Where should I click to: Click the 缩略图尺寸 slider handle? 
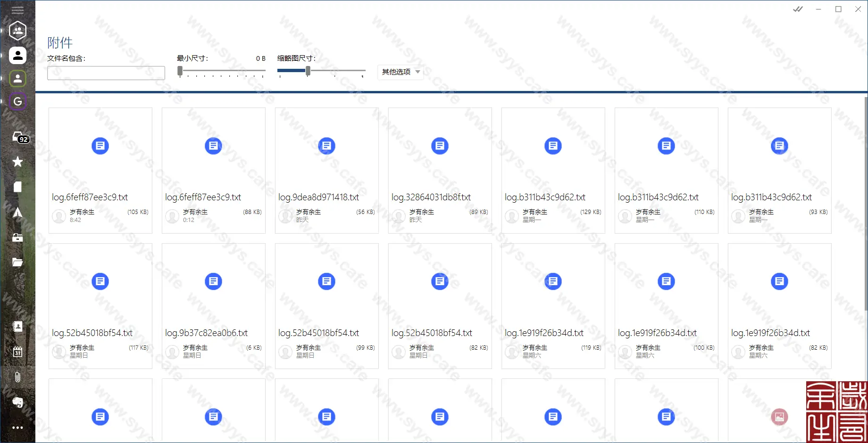(x=308, y=71)
